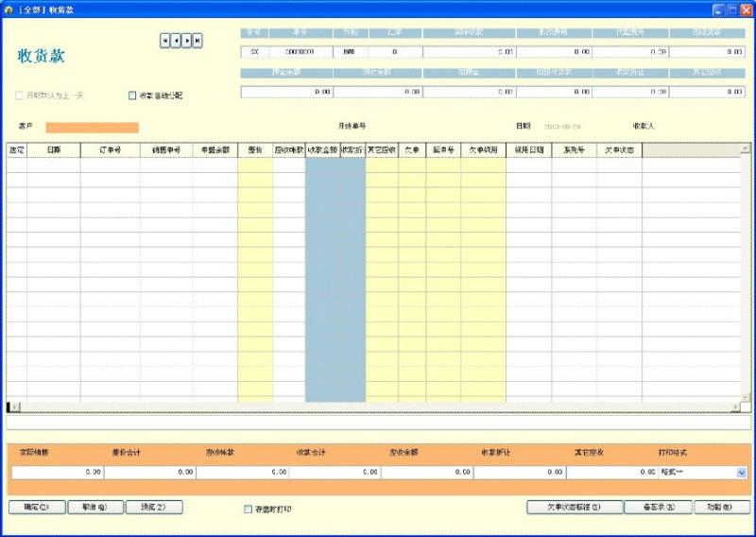Viewport: 756px width, 537px height.
Task: Click the table's horizontal scrollbar right arrow
Action: pyautogui.click(x=735, y=407)
